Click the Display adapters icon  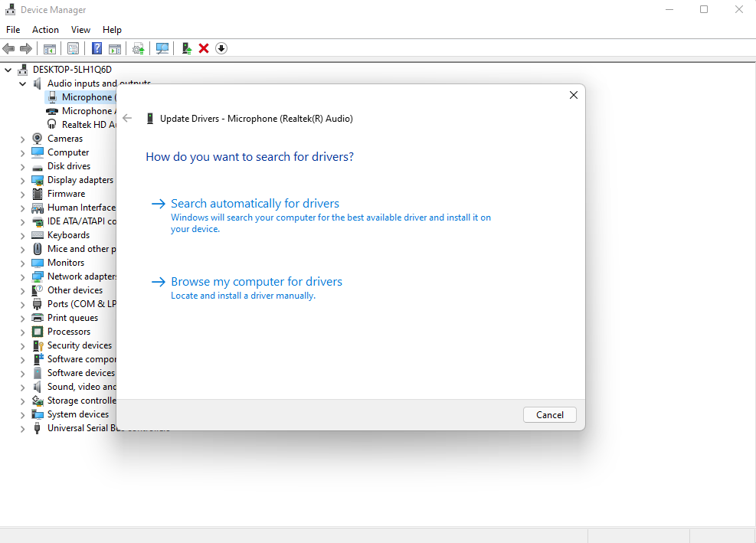37,180
